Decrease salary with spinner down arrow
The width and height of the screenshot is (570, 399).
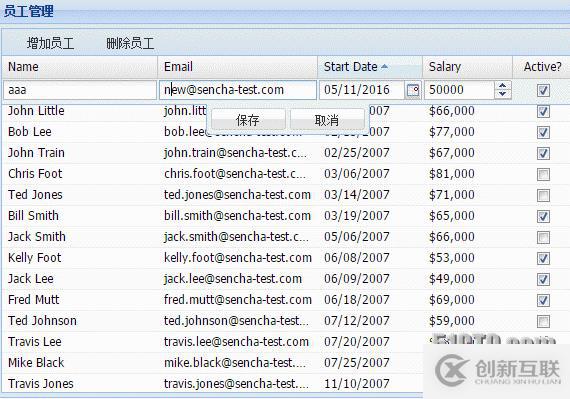[x=502, y=94]
